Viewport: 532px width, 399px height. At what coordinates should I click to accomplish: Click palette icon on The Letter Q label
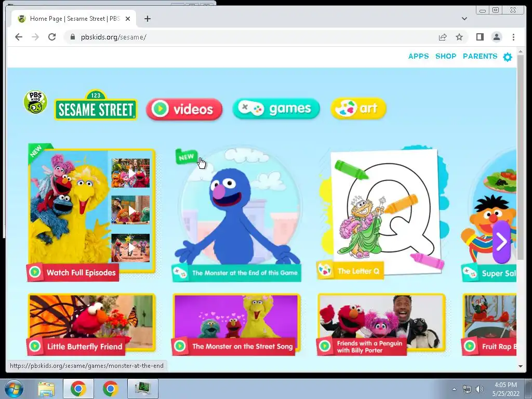[x=325, y=270]
